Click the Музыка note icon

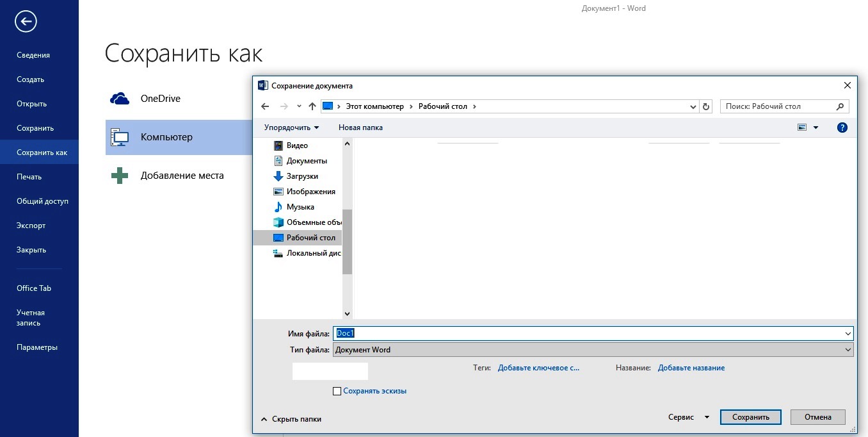278,207
